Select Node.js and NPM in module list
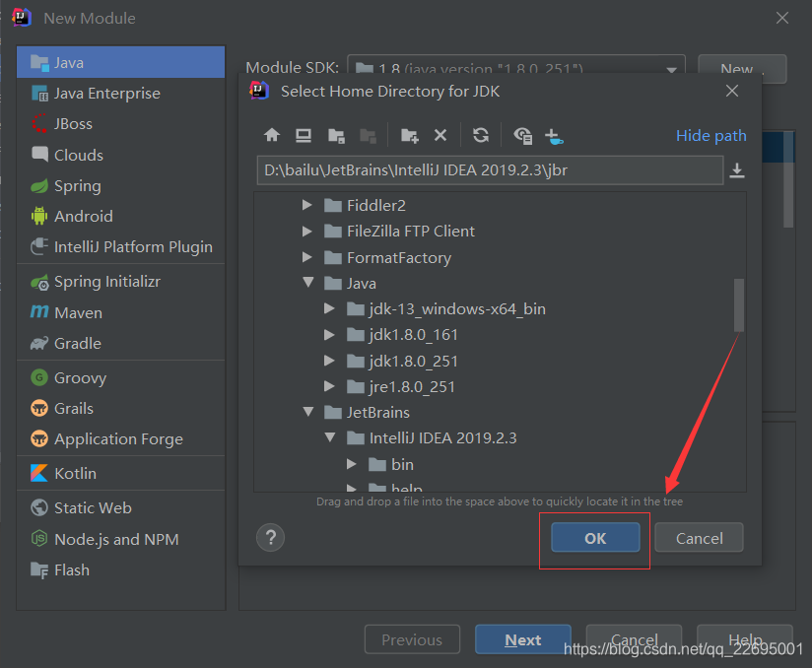The height and width of the screenshot is (668, 812). pos(120,539)
